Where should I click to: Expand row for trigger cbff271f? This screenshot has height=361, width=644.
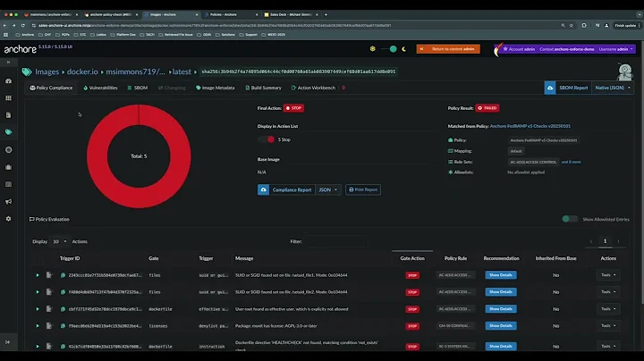click(38, 309)
